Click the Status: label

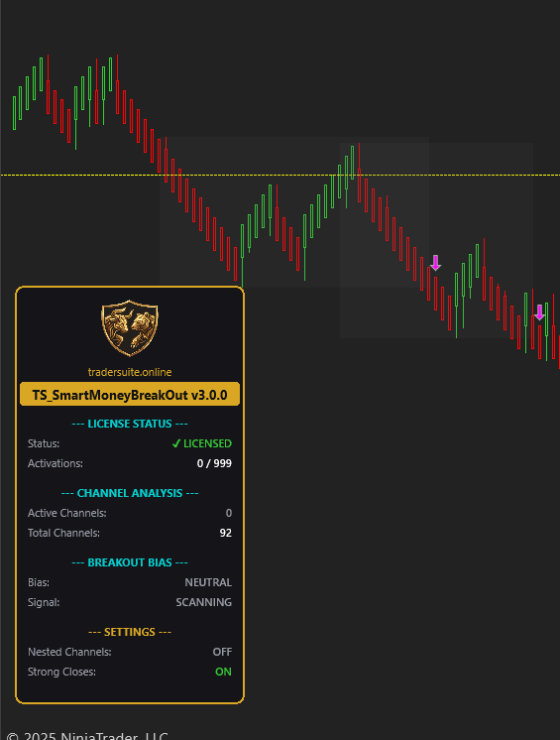point(44,443)
